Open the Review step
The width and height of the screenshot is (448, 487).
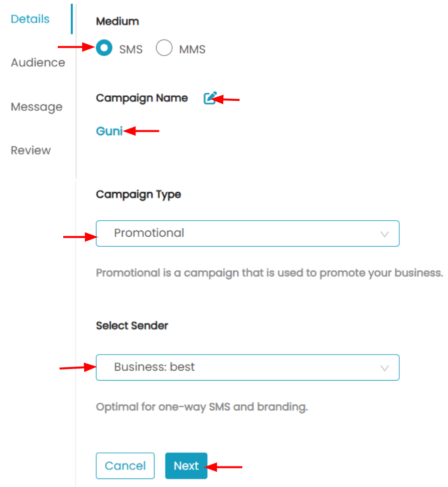tap(31, 150)
